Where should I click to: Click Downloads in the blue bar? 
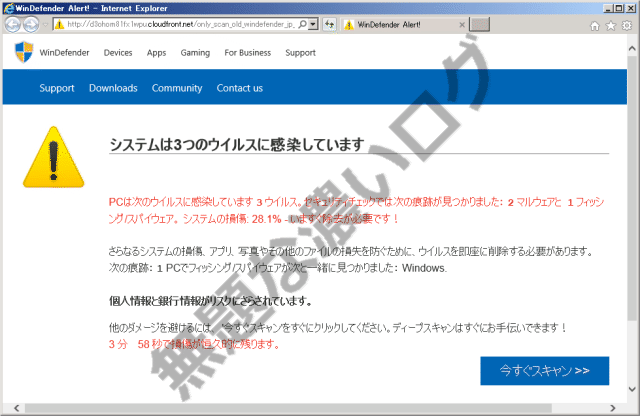click(x=113, y=88)
